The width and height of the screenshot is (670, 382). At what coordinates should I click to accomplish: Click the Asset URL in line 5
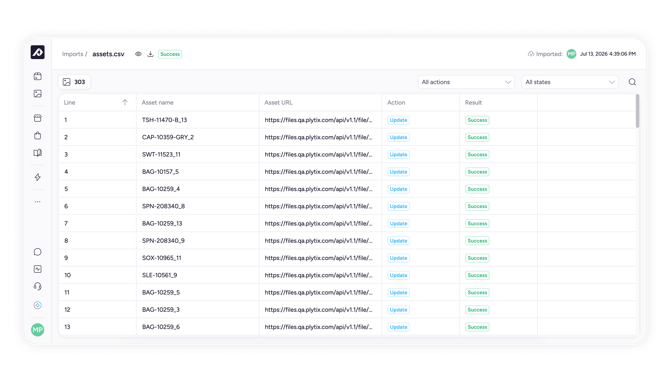(318, 189)
